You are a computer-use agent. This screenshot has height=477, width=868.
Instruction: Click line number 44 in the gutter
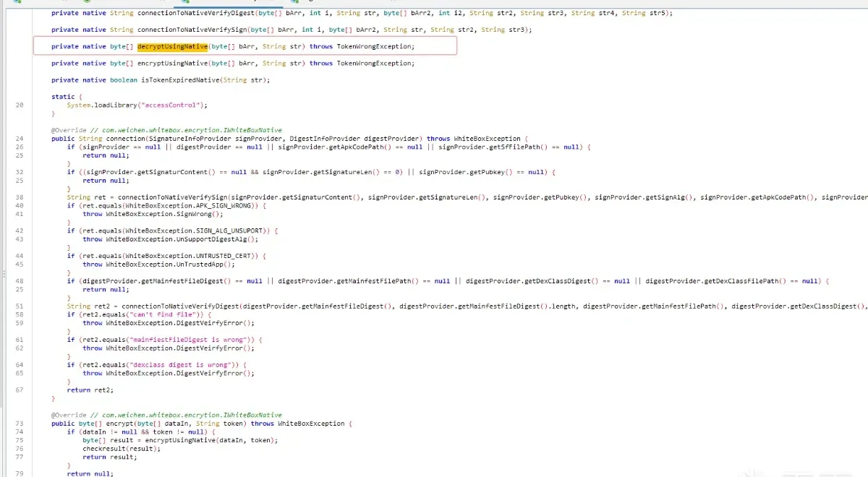[19, 256]
